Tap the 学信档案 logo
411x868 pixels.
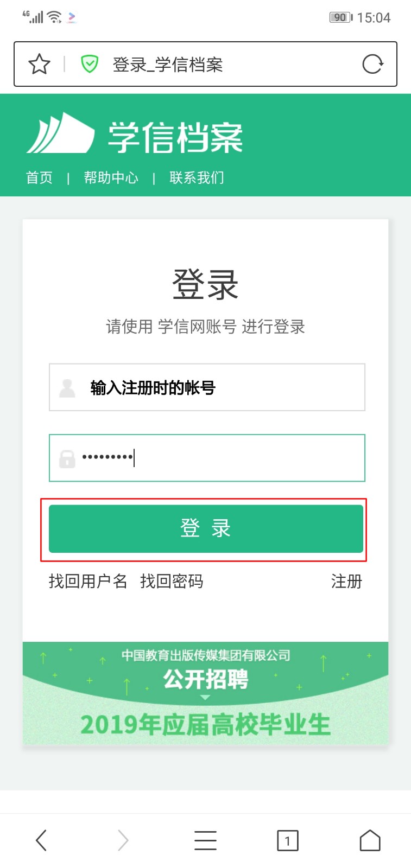135,133
